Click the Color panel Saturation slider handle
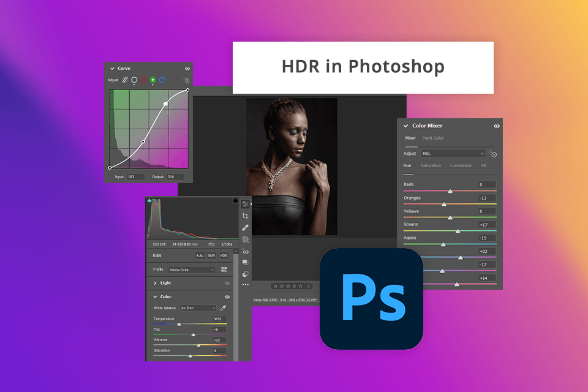This screenshot has height=392, width=588. pos(190,356)
